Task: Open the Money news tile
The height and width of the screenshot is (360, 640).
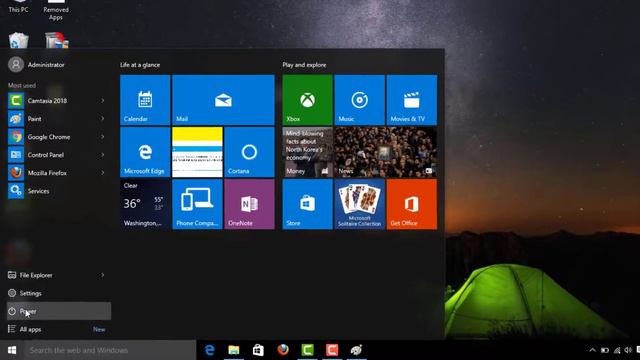Action: click(307, 152)
